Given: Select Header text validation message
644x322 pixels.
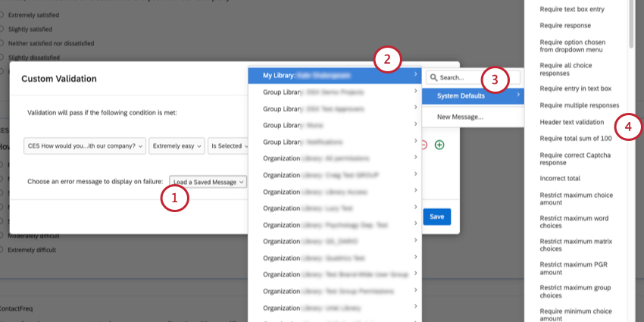Looking at the screenshot, I should (572, 122).
